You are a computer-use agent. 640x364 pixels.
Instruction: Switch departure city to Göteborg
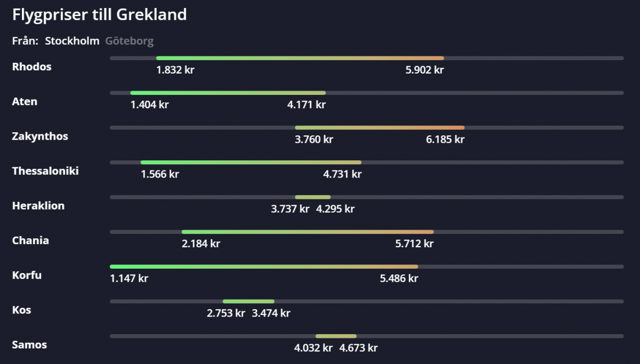pyautogui.click(x=130, y=41)
